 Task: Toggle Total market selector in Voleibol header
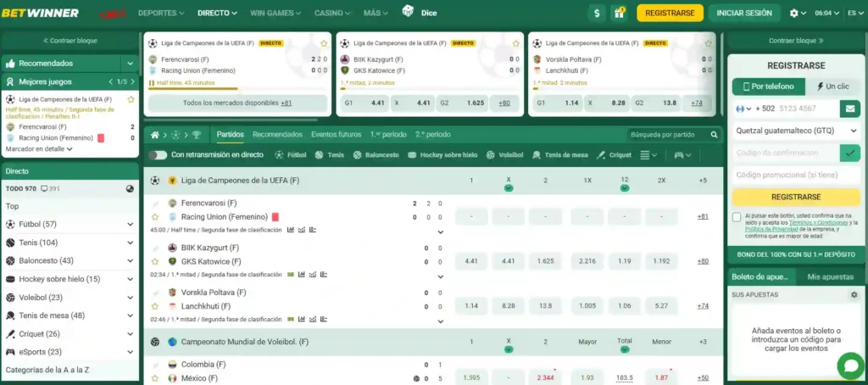625,349
